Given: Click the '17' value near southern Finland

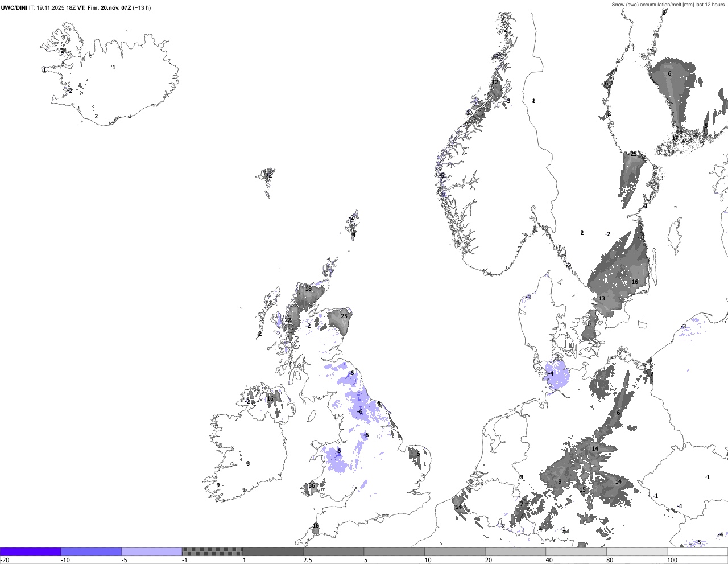Looking at the screenshot, I should [676, 138].
